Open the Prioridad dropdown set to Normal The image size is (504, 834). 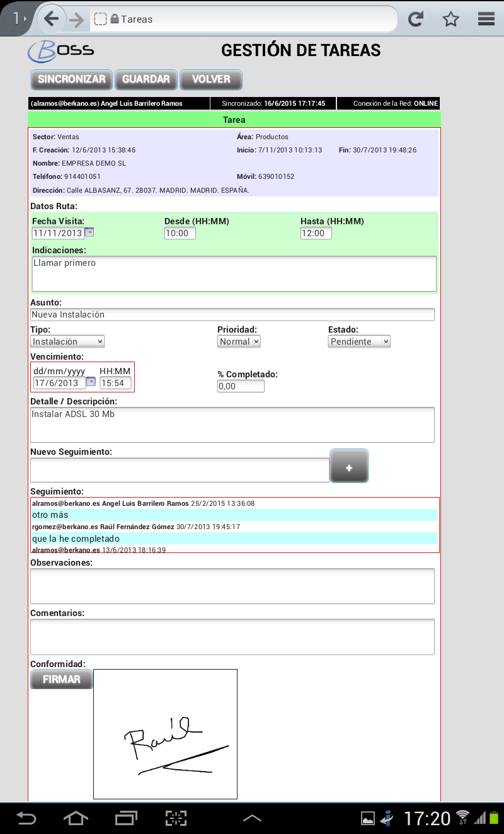tap(239, 341)
